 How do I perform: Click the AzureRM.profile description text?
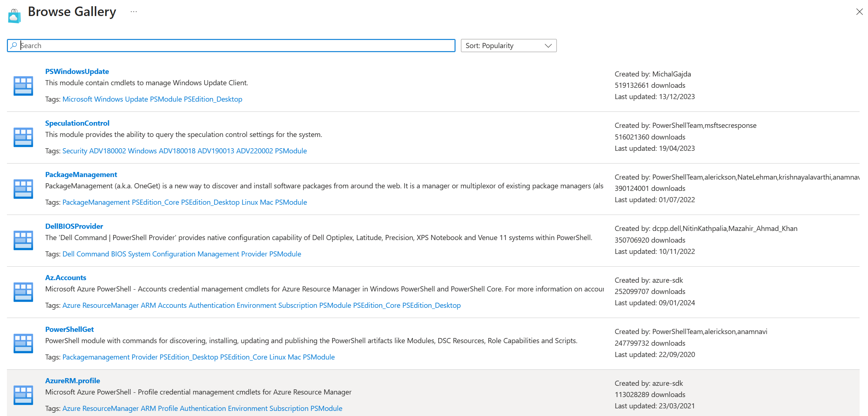pos(198,392)
